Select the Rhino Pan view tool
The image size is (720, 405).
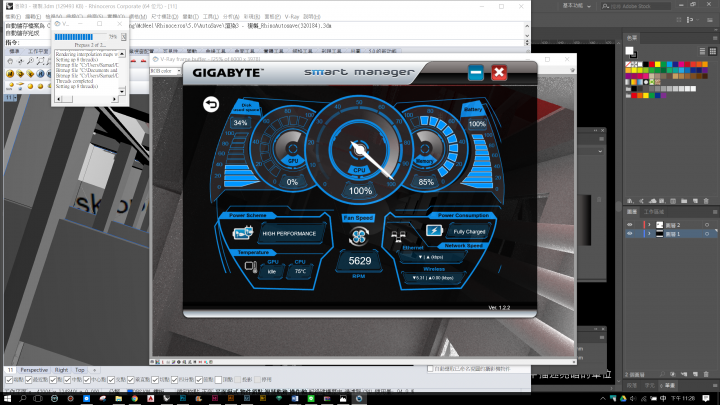10,61
